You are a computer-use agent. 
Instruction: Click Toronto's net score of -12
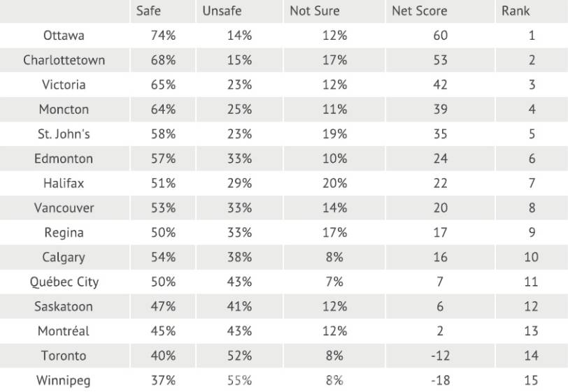440,356
